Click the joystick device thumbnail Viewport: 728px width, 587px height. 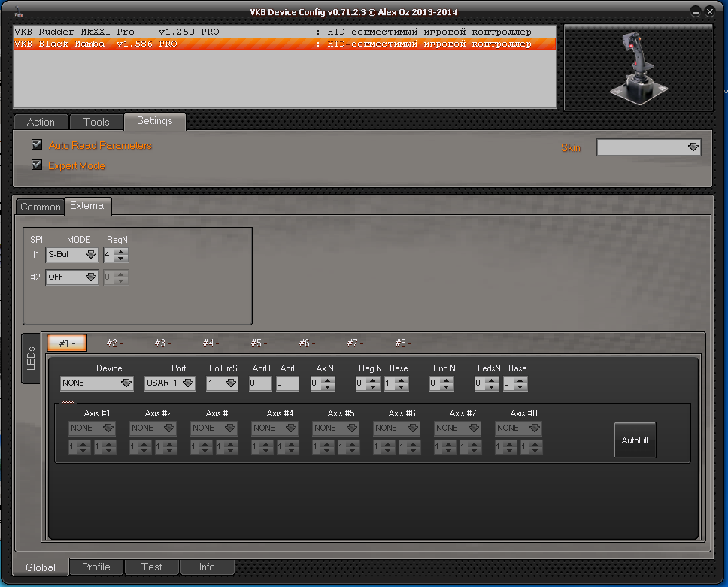(639, 68)
